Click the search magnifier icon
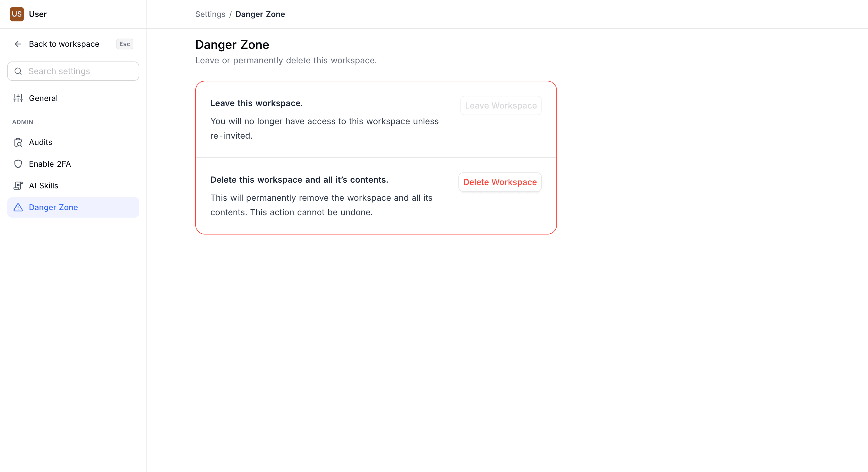 pos(18,71)
